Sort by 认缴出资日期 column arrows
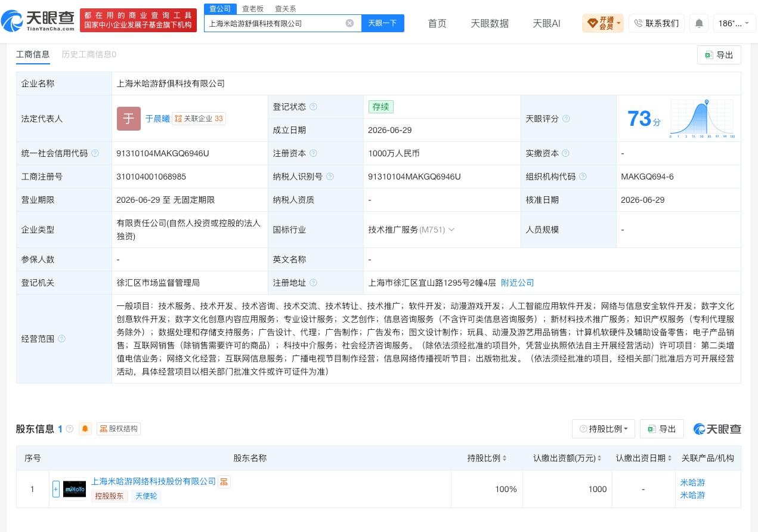Image resolution: width=758 pixels, height=532 pixels. pos(670,458)
